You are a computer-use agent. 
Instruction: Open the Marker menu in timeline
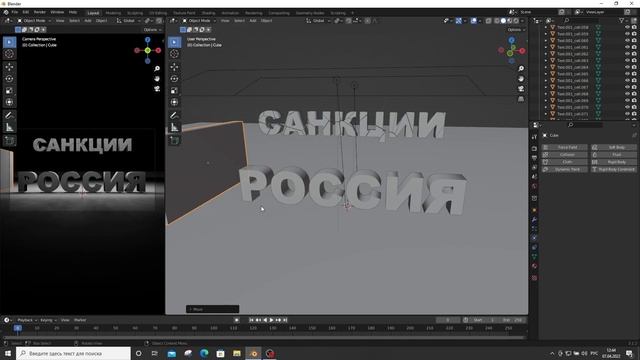[80, 320]
